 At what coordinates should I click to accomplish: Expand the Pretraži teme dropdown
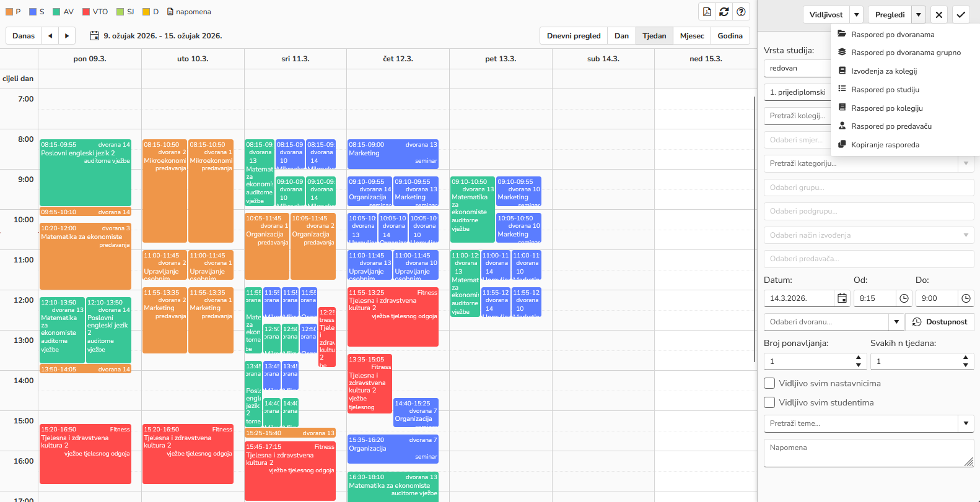966,423
